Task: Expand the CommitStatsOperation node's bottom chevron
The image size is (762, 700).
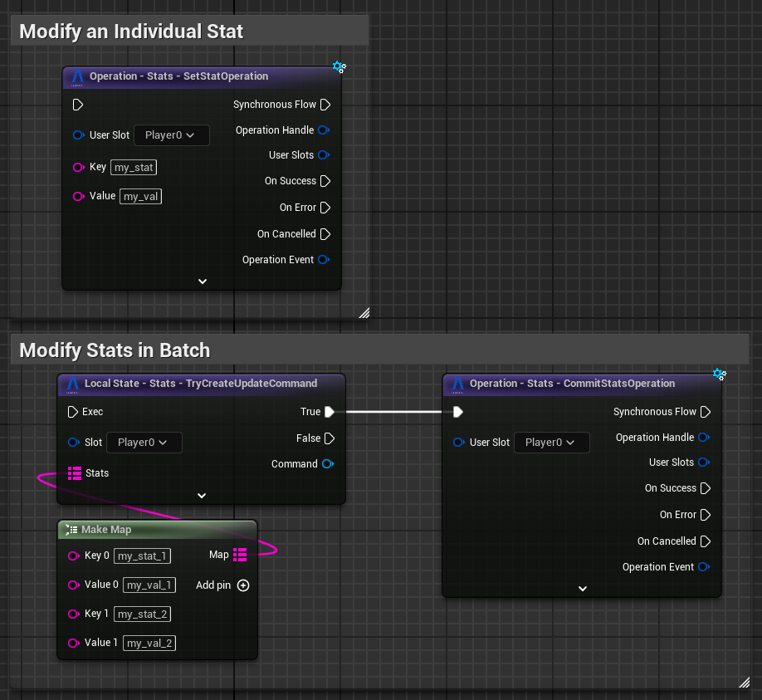Action: (582, 589)
